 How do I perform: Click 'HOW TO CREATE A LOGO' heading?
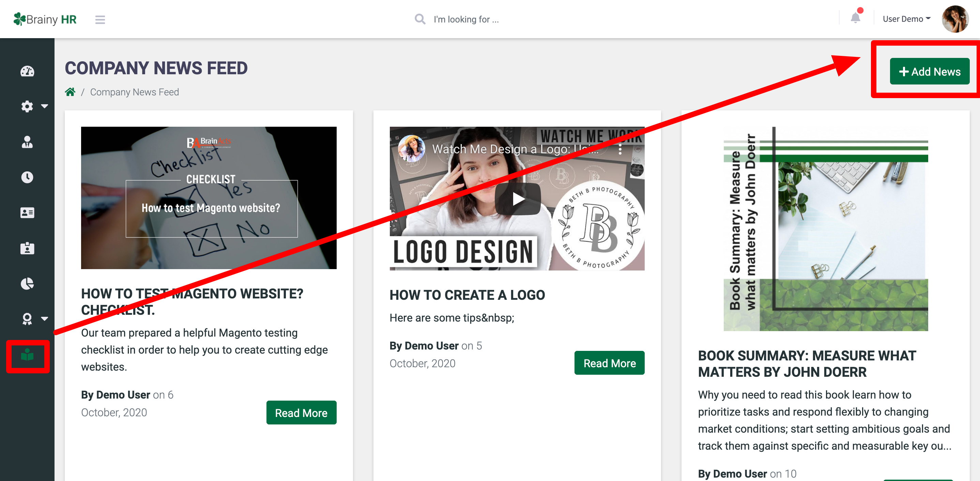(467, 295)
